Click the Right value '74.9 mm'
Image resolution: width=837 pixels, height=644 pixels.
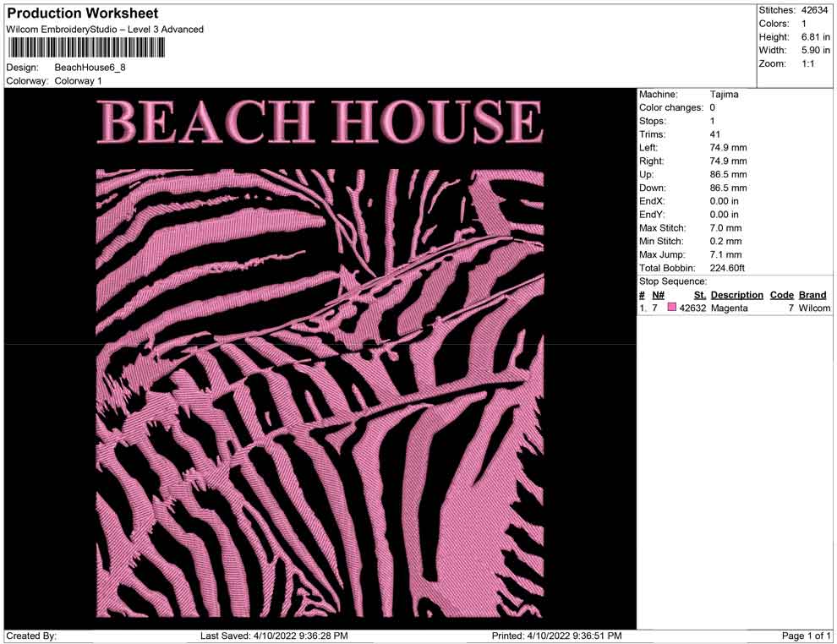(x=728, y=161)
